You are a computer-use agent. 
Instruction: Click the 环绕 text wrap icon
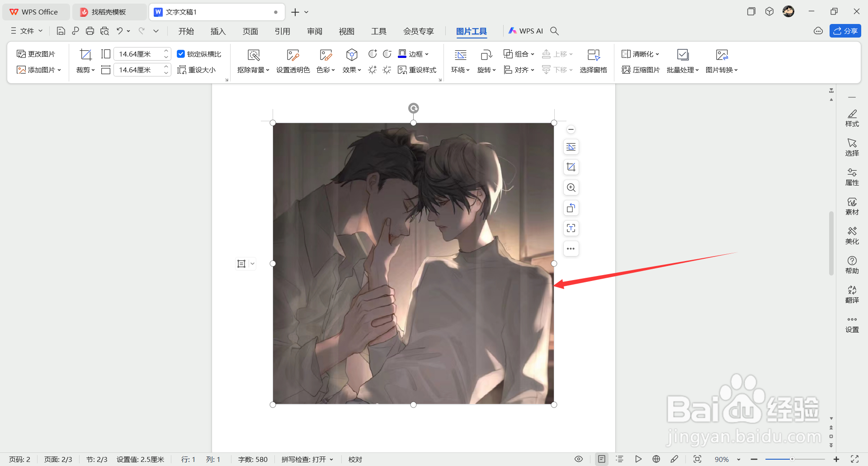tap(460, 55)
